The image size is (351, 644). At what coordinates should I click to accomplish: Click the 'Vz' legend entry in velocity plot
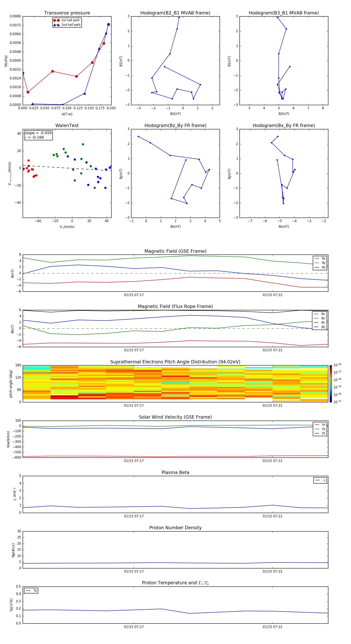click(320, 433)
